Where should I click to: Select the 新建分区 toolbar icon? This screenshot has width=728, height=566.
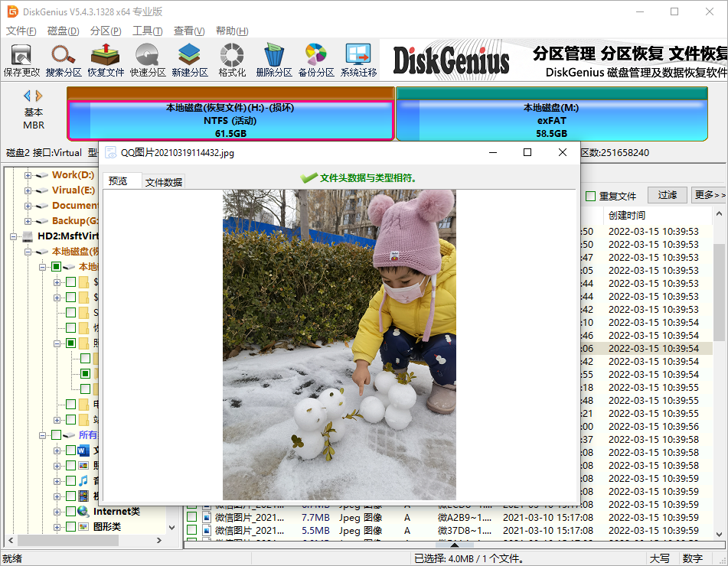click(189, 60)
